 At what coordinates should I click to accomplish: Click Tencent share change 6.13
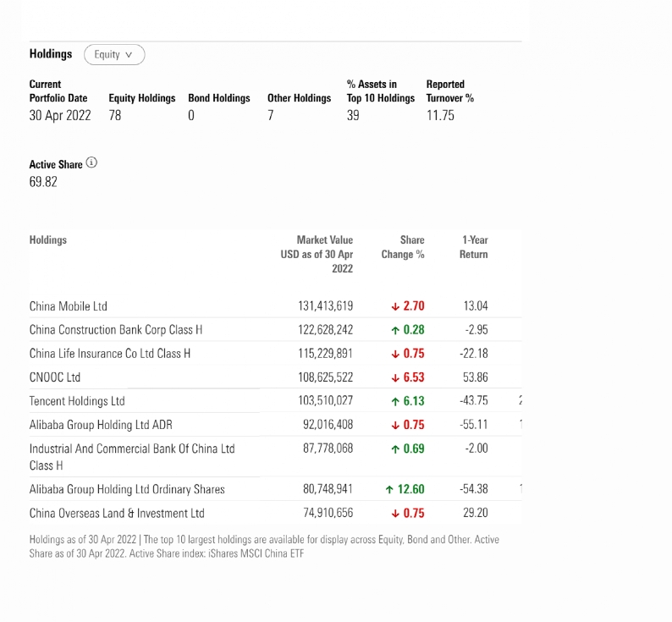pos(408,401)
